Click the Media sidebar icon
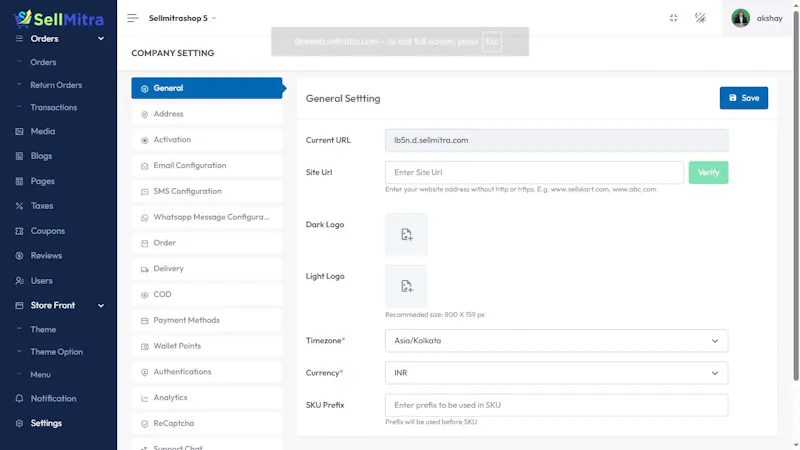This screenshot has height=450, width=800. 19,131
